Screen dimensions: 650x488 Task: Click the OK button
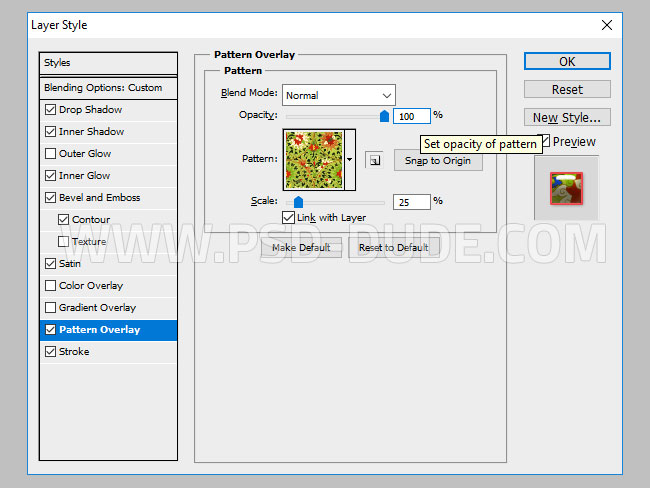tap(567, 61)
